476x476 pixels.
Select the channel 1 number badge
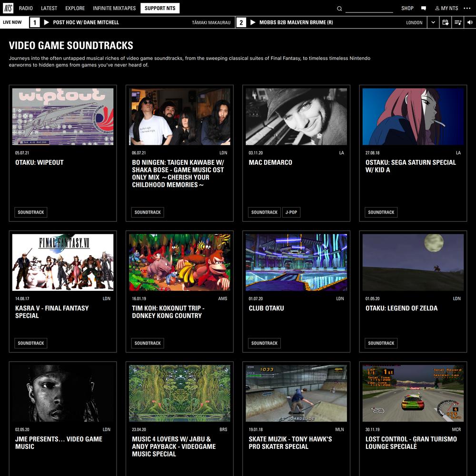pos(35,22)
